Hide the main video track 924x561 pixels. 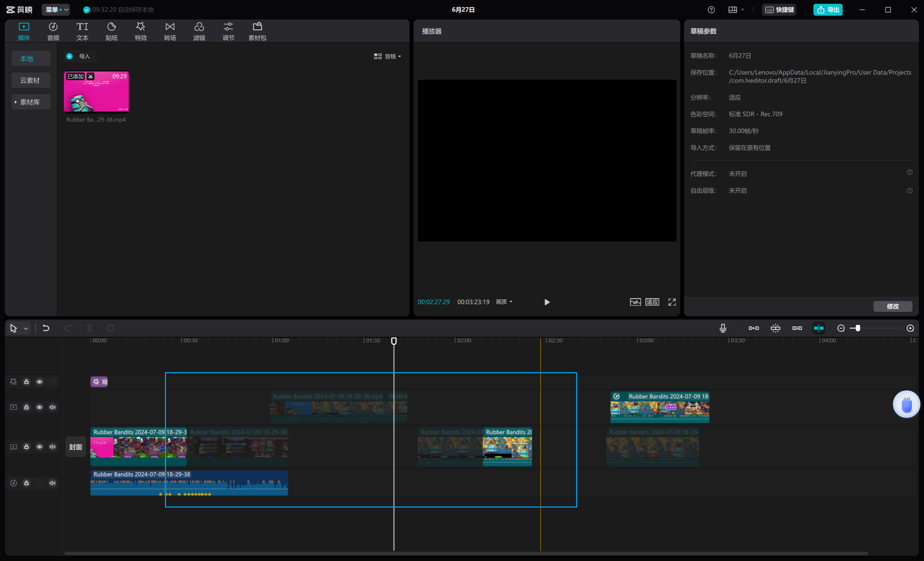point(39,447)
